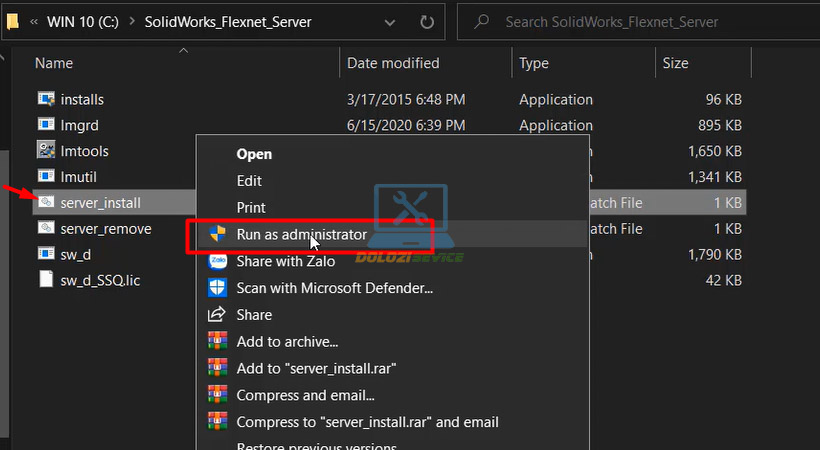The image size is (820, 450).
Task: Select Compress and email option
Action: point(305,395)
